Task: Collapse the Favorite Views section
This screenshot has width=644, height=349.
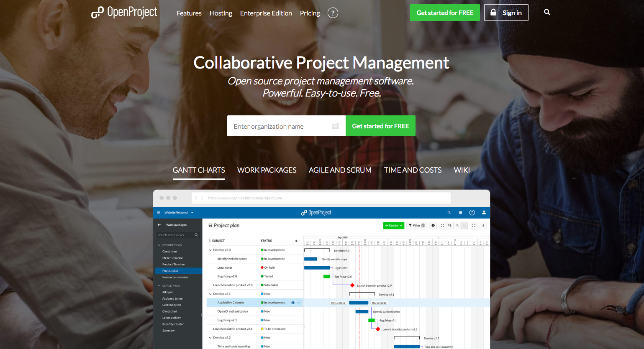Action: (x=159, y=245)
